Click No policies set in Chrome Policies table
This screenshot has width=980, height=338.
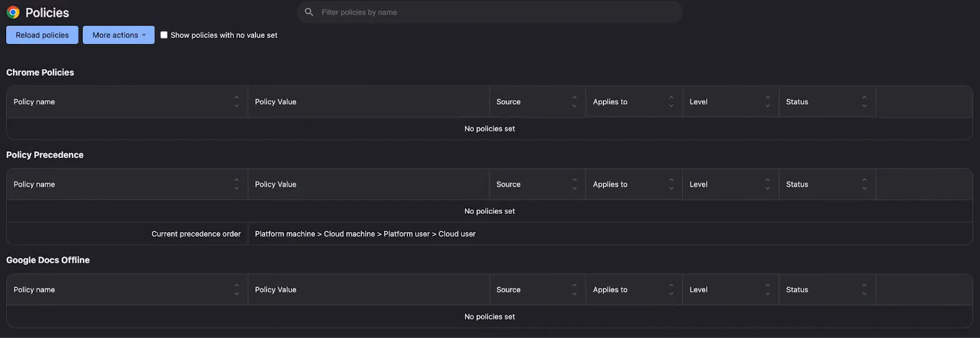tap(489, 129)
